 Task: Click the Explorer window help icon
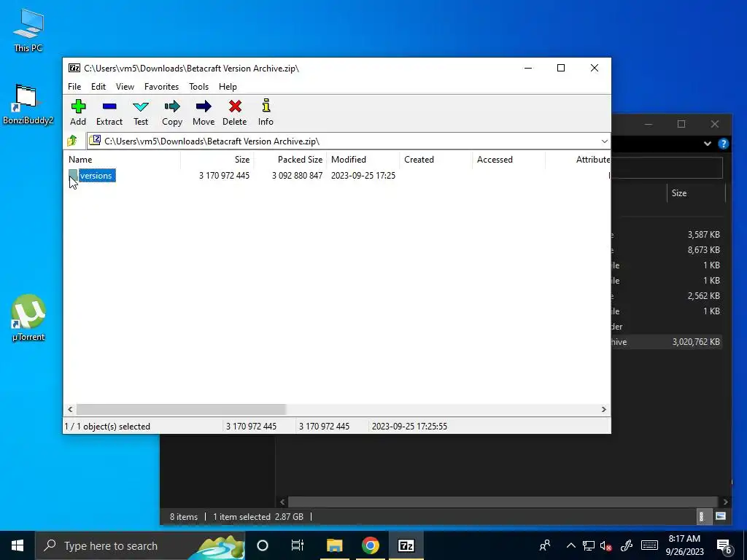click(723, 144)
